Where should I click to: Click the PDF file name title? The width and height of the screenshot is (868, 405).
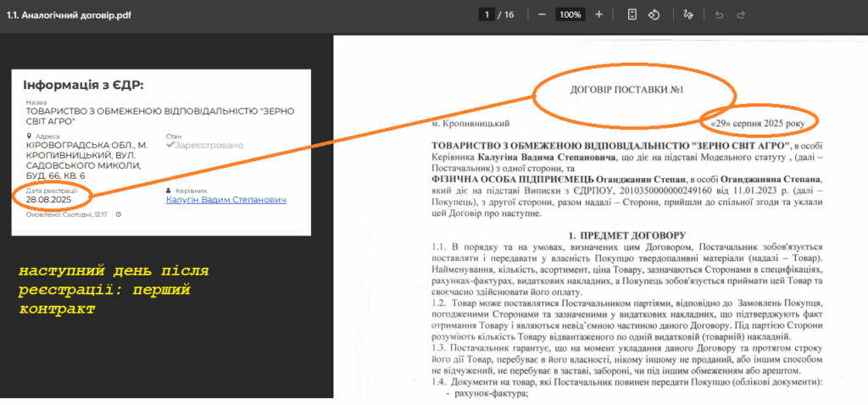coord(69,15)
